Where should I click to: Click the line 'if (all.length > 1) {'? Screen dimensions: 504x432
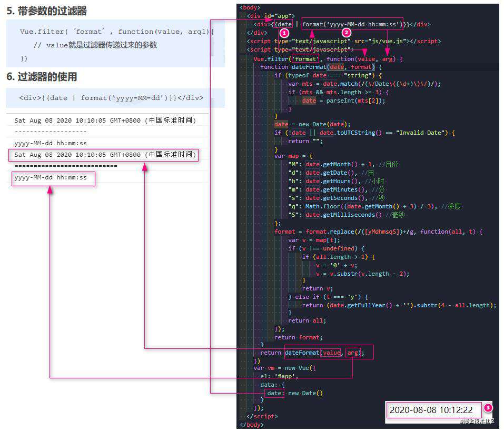tap(339, 257)
